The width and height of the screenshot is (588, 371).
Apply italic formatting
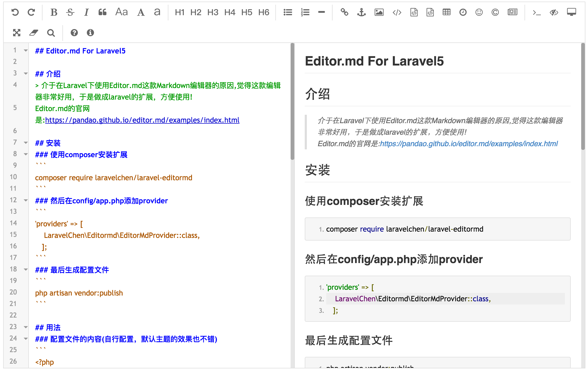coord(86,12)
